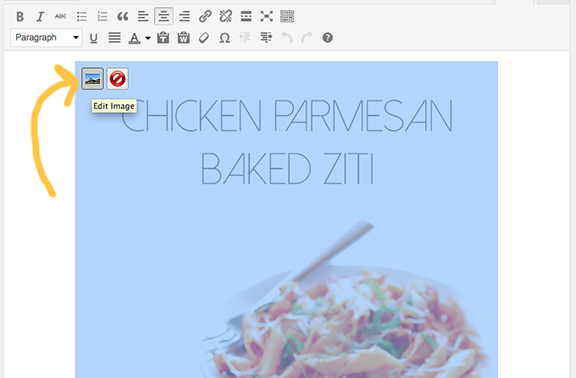The image size is (576, 378).
Task: Apply strikethrough formatting
Action: (x=61, y=17)
